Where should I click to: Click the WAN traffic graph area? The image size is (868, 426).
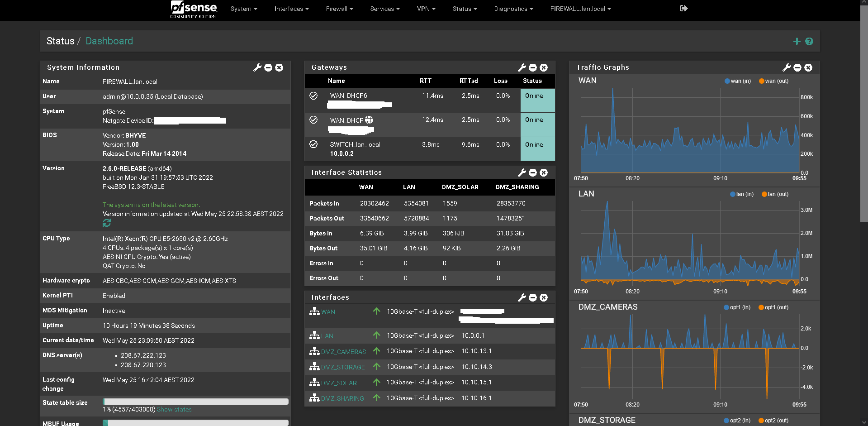click(690, 130)
